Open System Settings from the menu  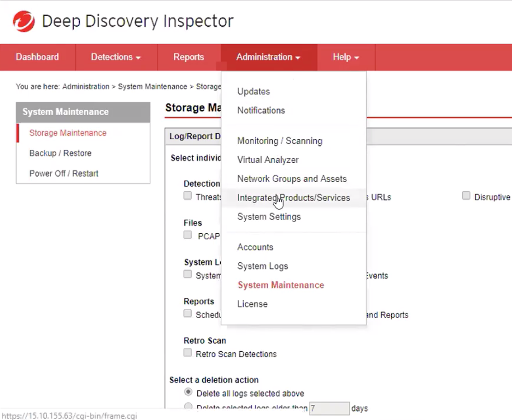pos(269,217)
